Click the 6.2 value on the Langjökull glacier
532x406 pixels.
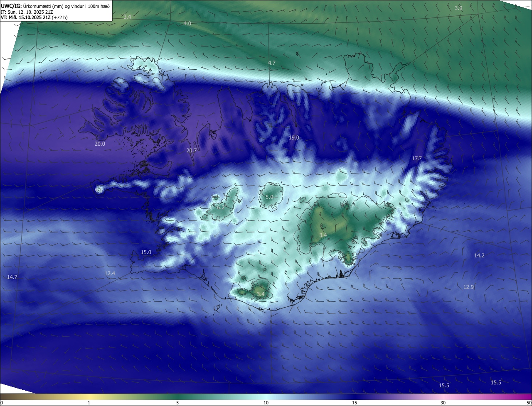[220, 207]
